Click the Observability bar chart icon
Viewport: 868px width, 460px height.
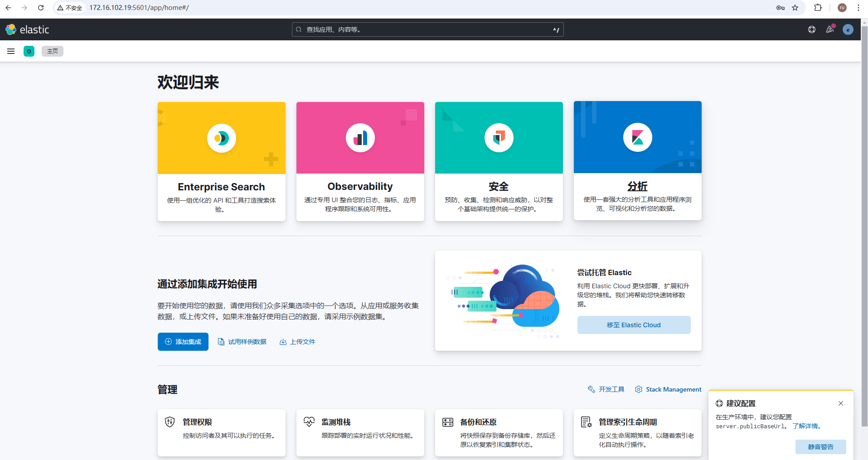[360, 138]
